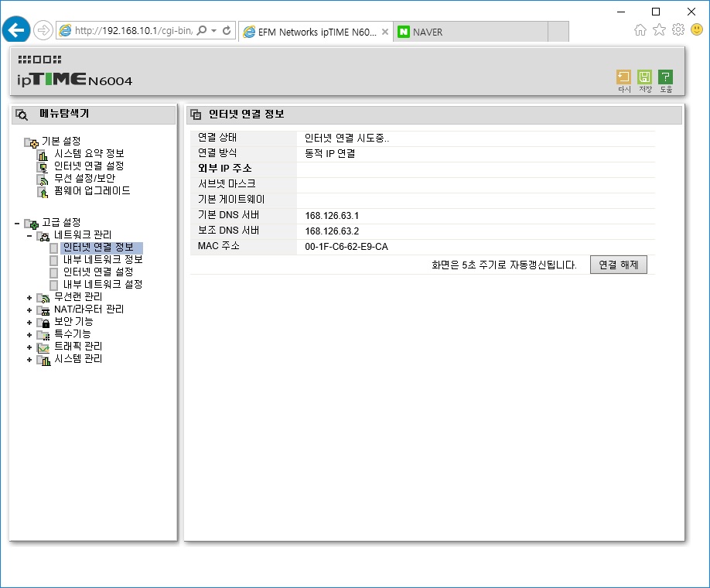Click MAC address 00-1F-C6-62-E9-CA

click(x=346, y=247)
